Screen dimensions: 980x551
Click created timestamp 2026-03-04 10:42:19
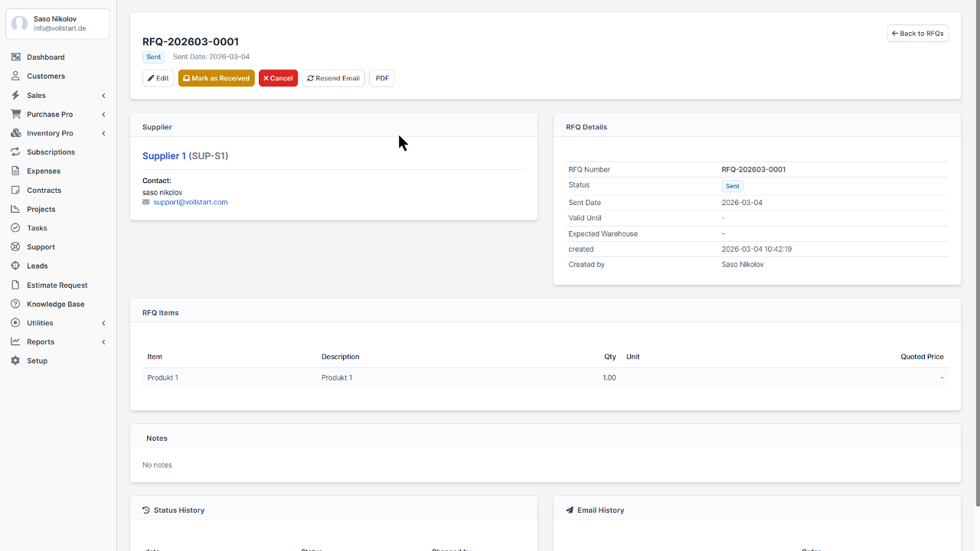756,249
